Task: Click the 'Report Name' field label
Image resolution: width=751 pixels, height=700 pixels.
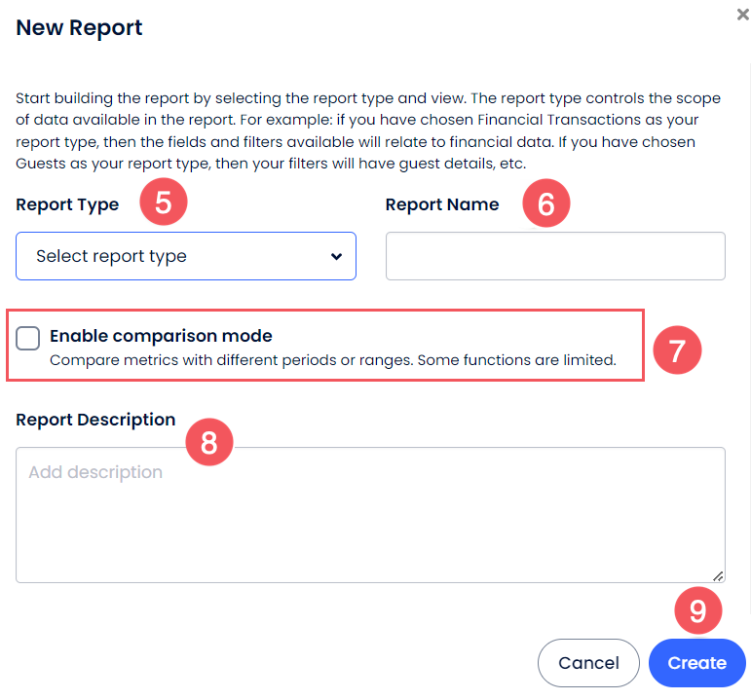Action: tap(442, 204)
